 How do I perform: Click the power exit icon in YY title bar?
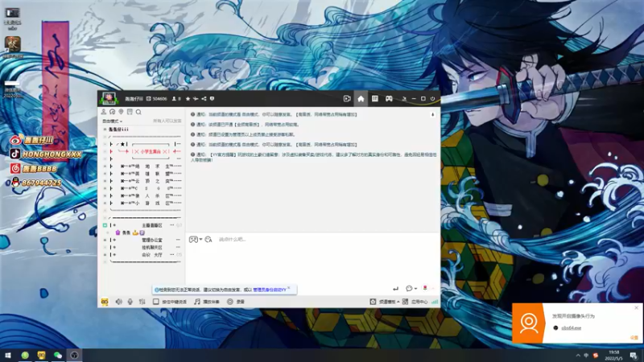coord(432,99)
